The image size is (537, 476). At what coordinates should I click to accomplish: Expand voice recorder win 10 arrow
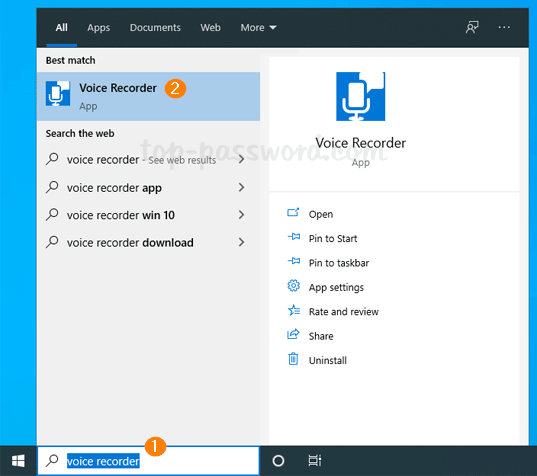point(241,215)
